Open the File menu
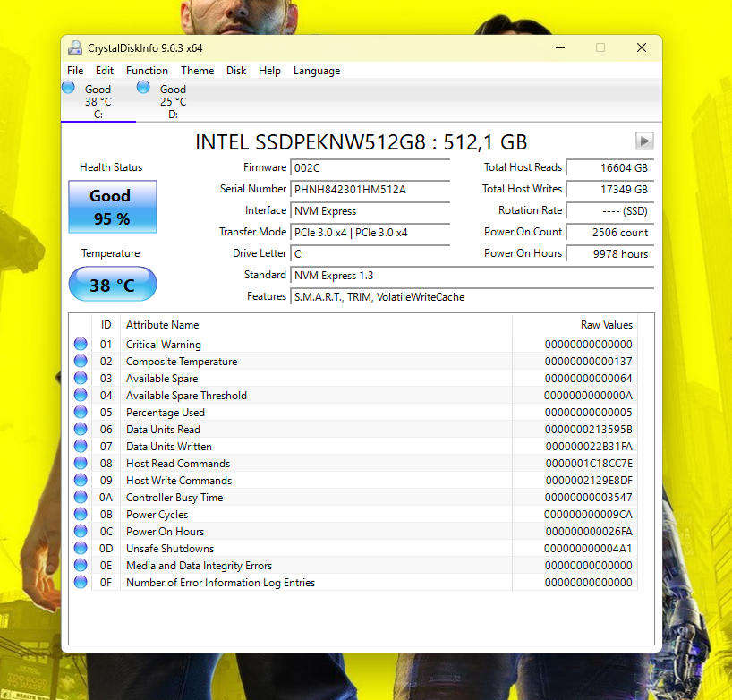This screenshot has height=700, width=732. click(x=75, y=71)
